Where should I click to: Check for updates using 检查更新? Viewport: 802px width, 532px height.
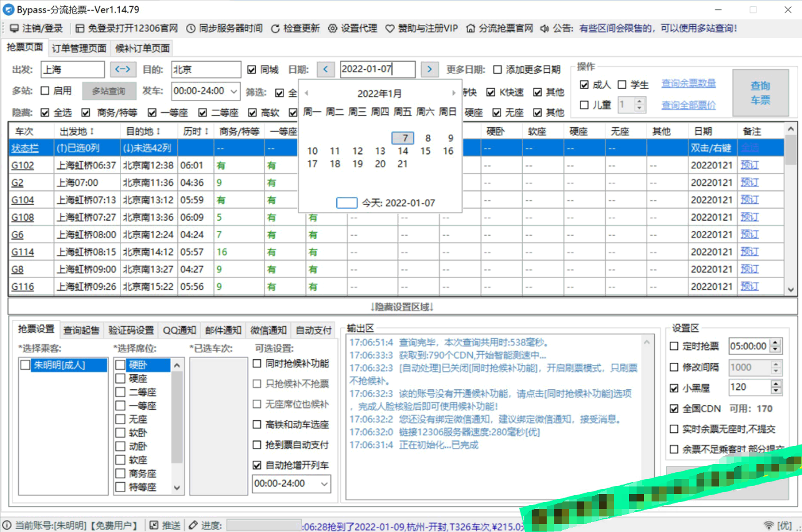pos(295,28)
